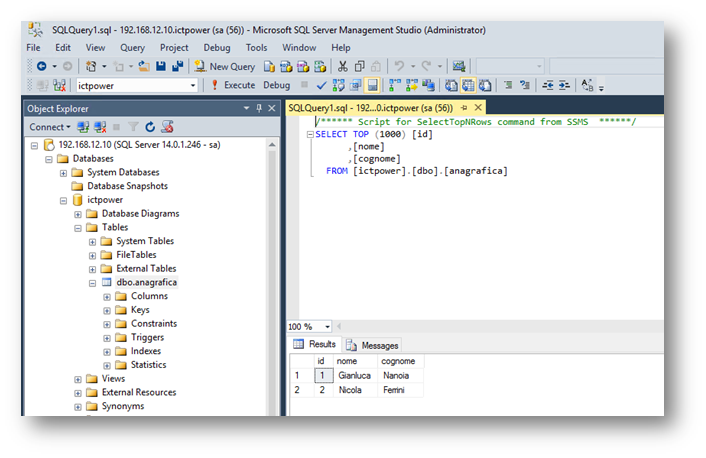Click the Database Engine Query icon
Screen dimensions: 706x458
click(x=269, y=67)
